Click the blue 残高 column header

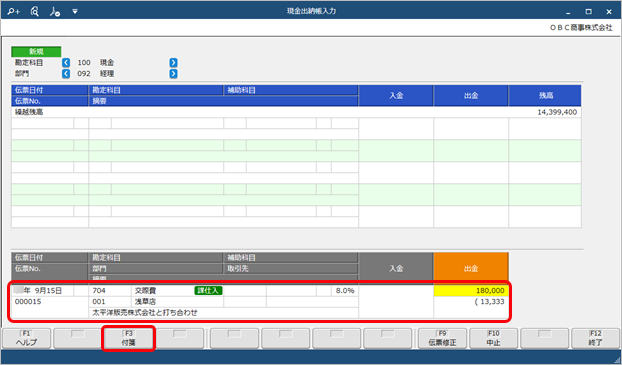click(x=545, y=96)
